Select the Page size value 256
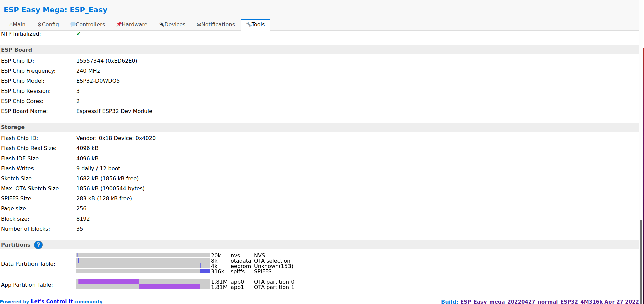Image resolution: width=644 pixels, height=304 pixels. pyautogui.click(x=81, y=209)
